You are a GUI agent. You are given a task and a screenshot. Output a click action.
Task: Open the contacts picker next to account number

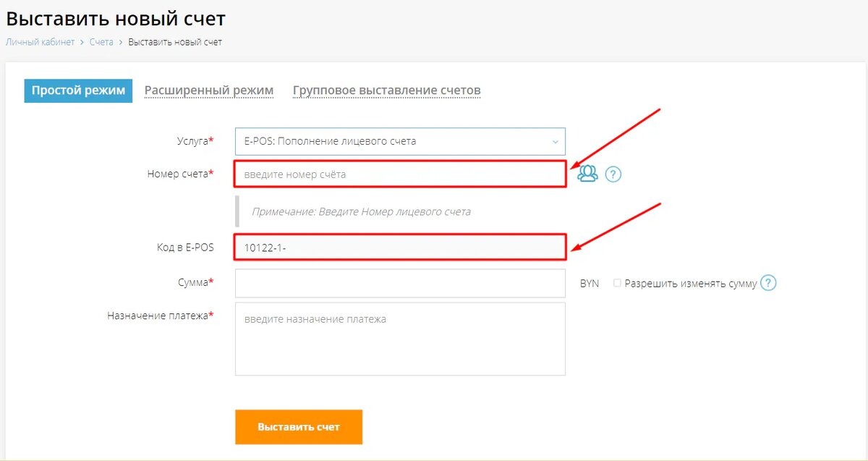589,174
